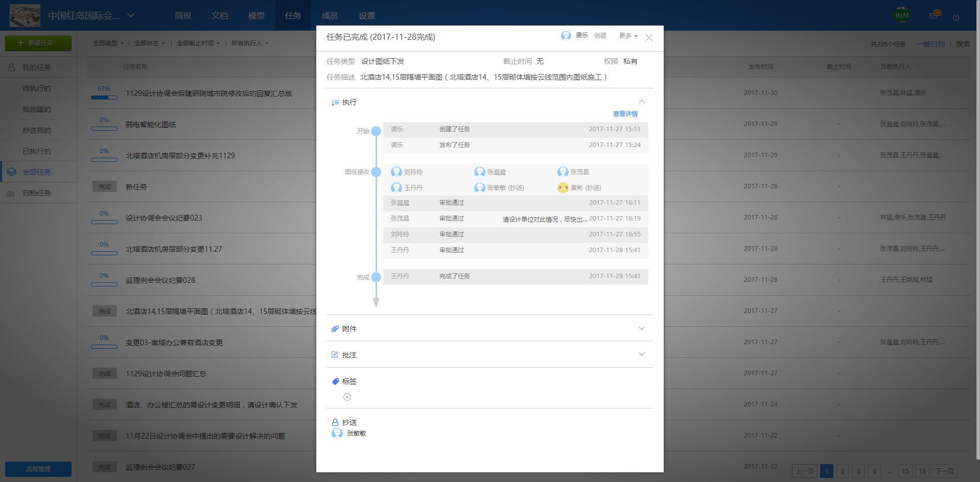Go to page 2 in the pagination bar
This screenshot has height=482, width=980.
(843, 471)
